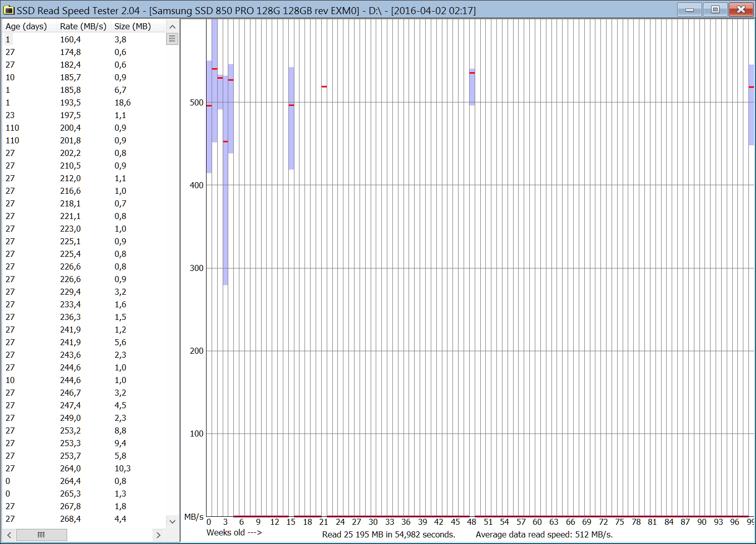Select the row with rate 249,0
Viewport: 756px width, 544px height.
84,418
